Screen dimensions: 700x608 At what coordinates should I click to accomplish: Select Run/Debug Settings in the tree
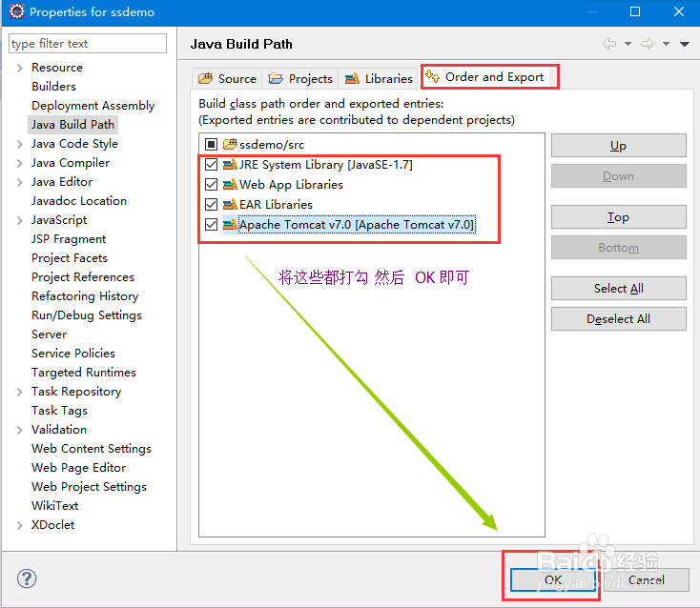87,315
